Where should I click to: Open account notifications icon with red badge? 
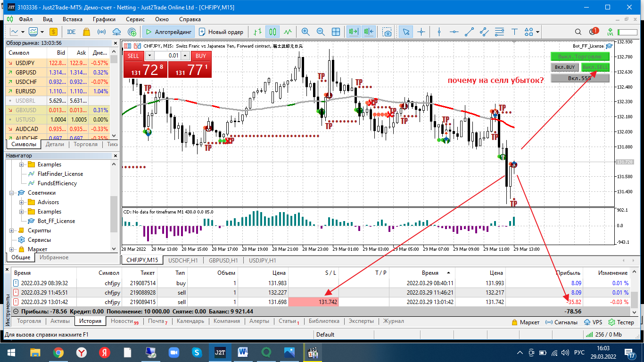pos(593,32)
